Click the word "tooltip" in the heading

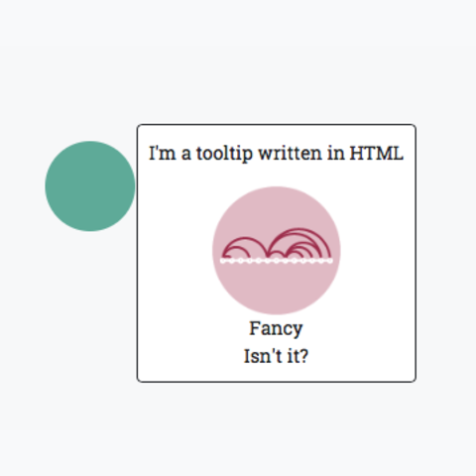224,154
